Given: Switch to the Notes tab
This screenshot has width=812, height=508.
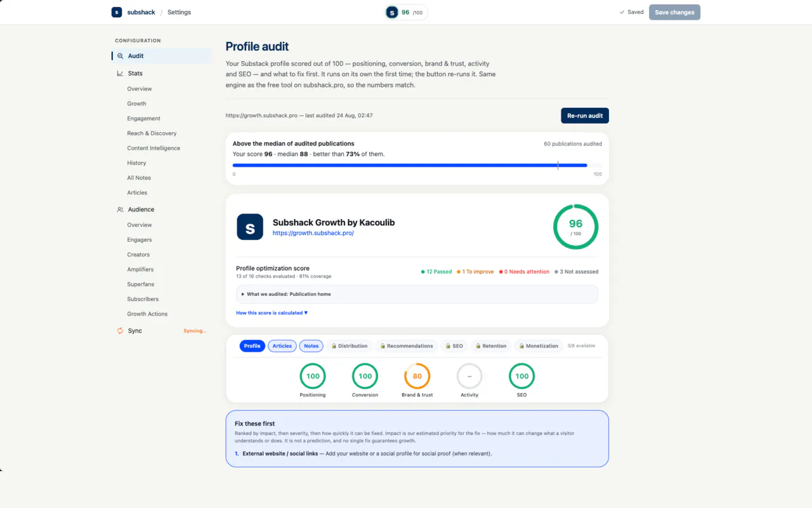Looking at the screenshot, I should point(311,346).
